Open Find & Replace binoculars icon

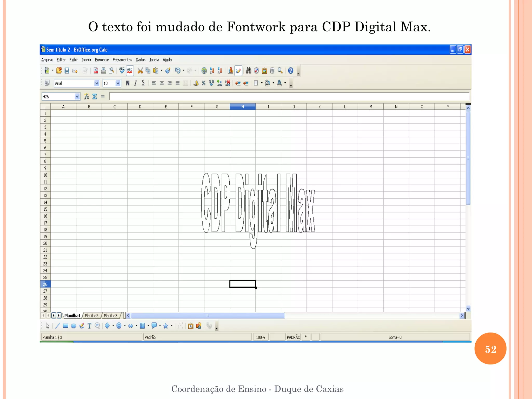pyautogui.click(x=249, y=71)
